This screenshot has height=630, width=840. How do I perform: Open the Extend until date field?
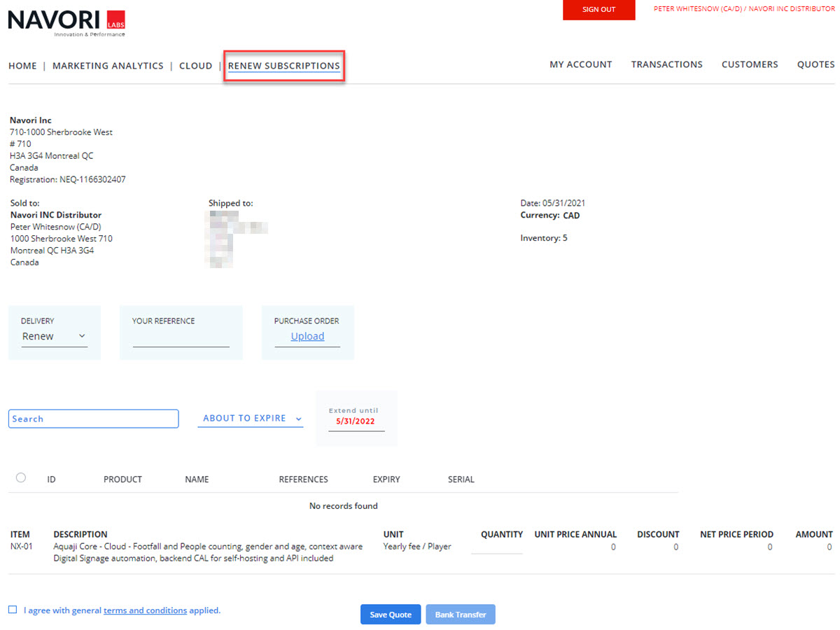point(356,422)
